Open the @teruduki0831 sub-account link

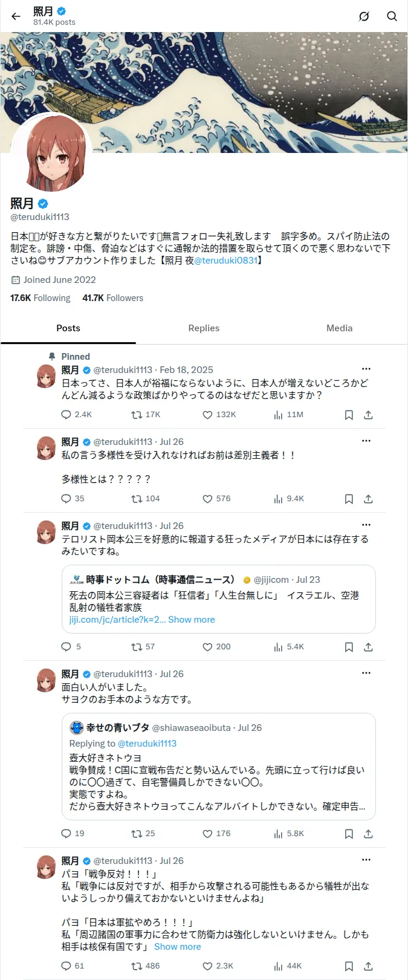(x=225, y=261)
